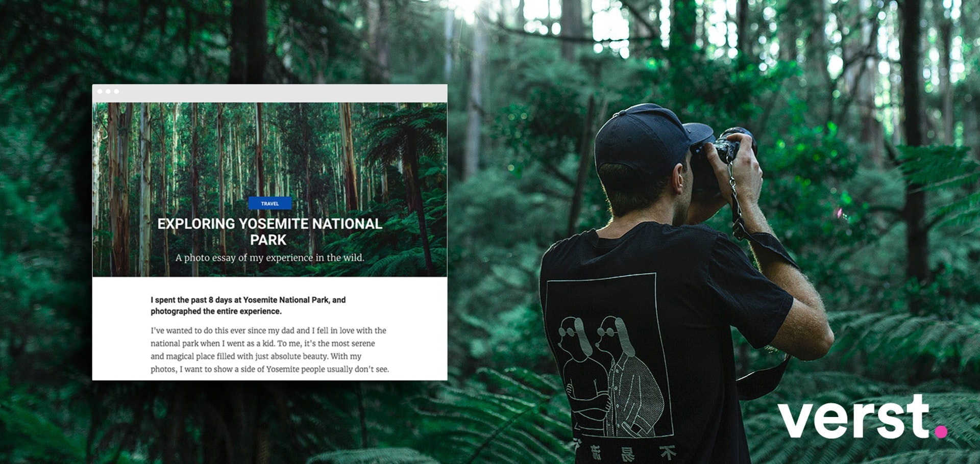Click the bold intro about 8 days at Yosemite
The height and width of the screenshot is (464, 980).
pyautogui.click(x=248, y=305)
